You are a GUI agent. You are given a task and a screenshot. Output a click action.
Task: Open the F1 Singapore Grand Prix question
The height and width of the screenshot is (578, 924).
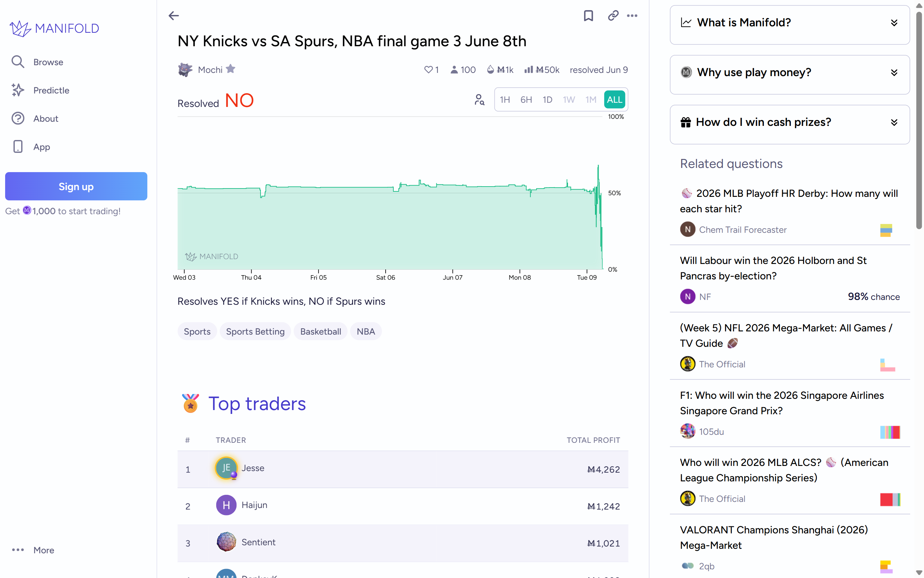point(782,403)
